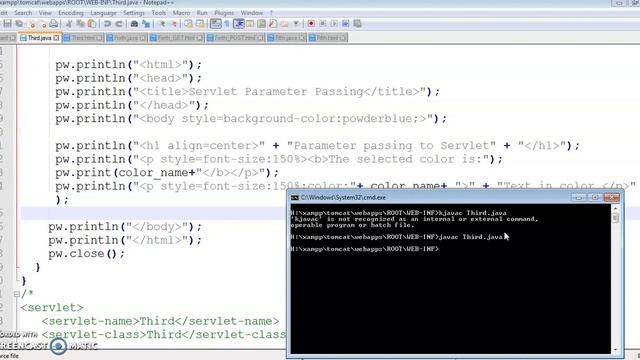Toggle Synchronize Horizontal Scrolling icon
This screenshot has width=640, height=360.
point(200,24)
